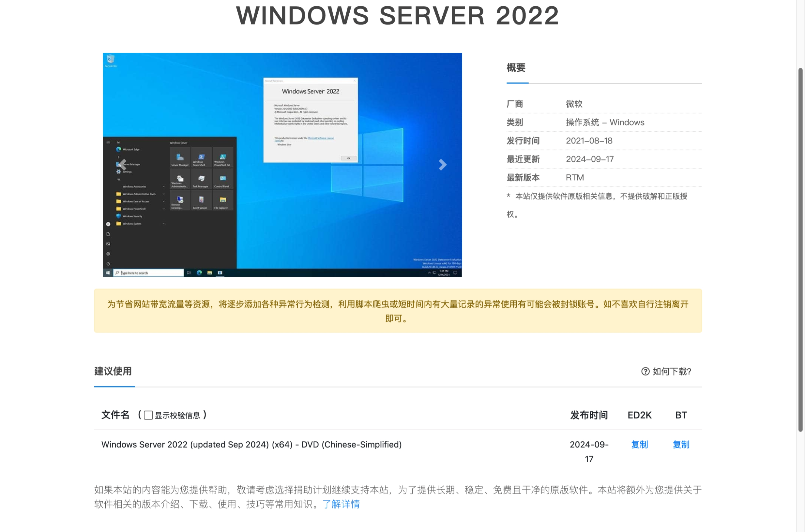Click the ED2K column header
The height and width of the screenshot is (532, 805).
(x=639, y=415)
